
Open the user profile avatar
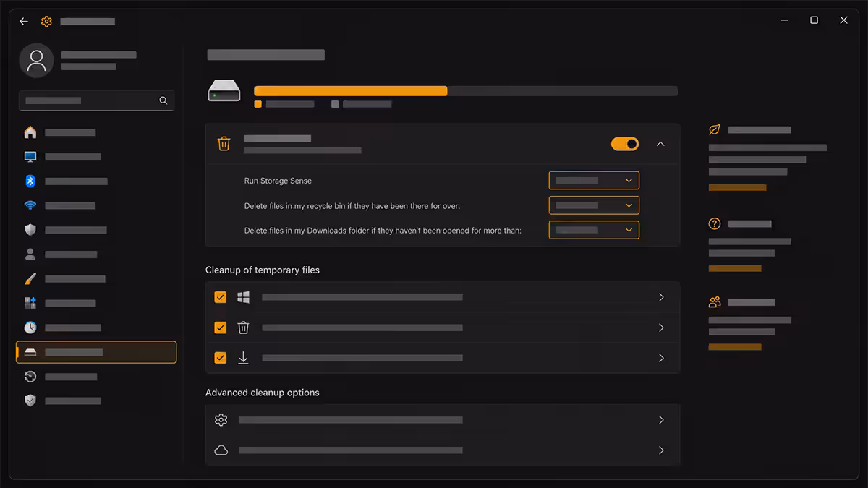(36, 60)
